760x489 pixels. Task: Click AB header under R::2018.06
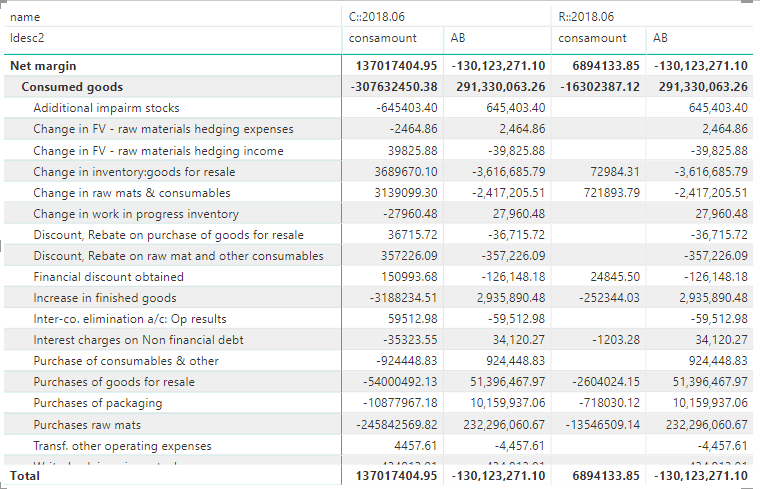pos(660,38)
